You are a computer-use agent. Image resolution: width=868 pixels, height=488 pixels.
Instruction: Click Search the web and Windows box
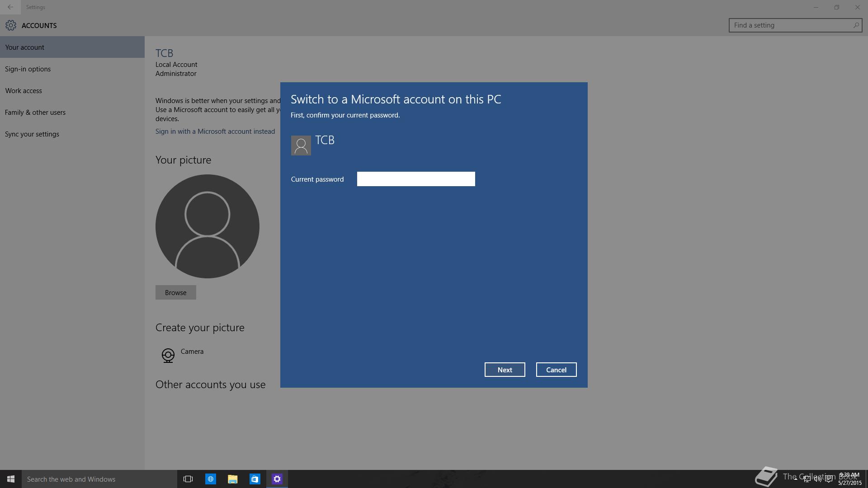click(x=99, y=479)
